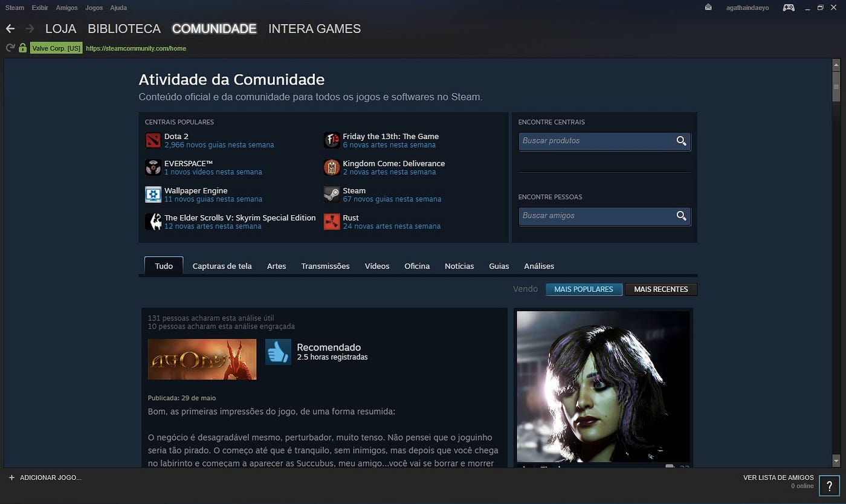Open the INTERA GAMES profile section

[x=314, y=28]
